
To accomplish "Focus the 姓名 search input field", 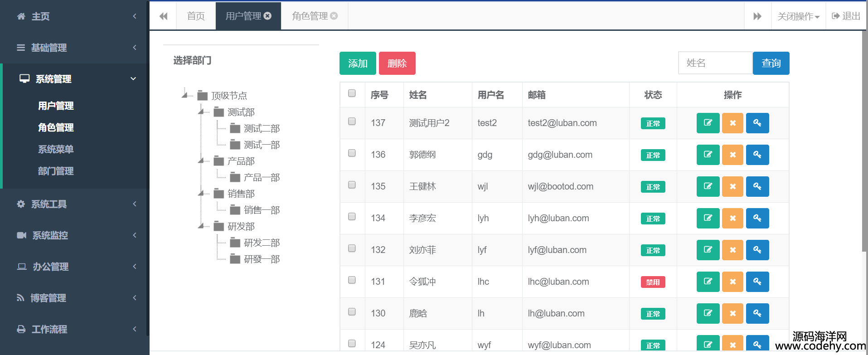I will click(715, 63).
